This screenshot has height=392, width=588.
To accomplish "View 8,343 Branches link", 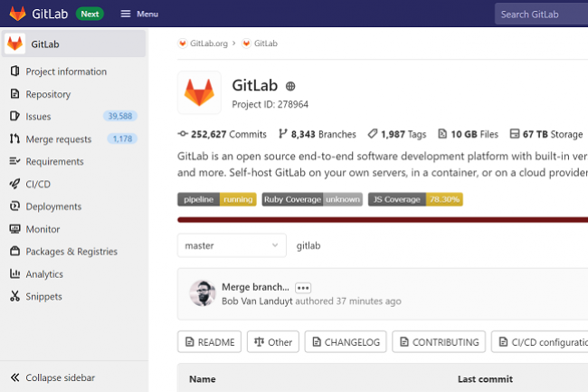I will click(318, 134).
